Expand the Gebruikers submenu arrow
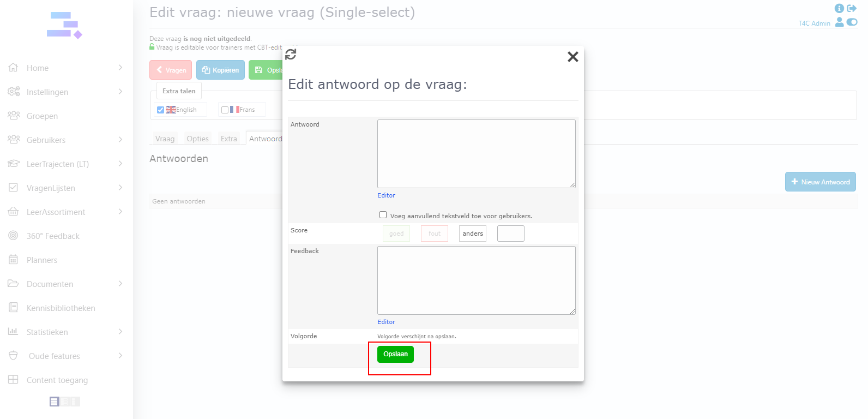Viewport: 868px width, 419px height. 120,140
